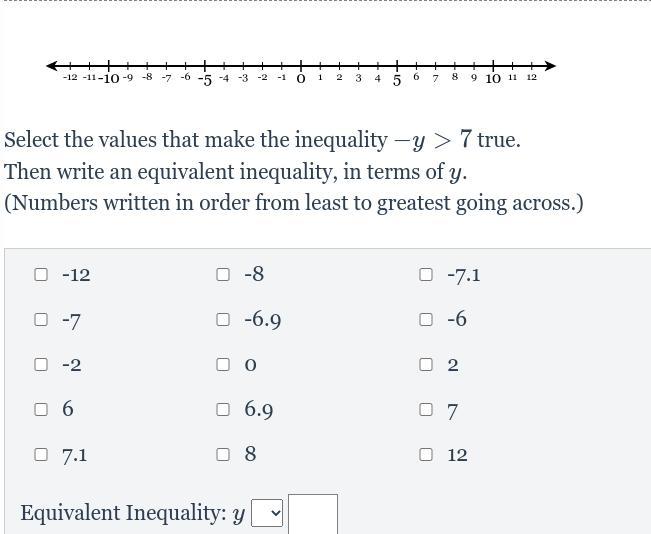Click the number line at 5

(x=397, y=67)
